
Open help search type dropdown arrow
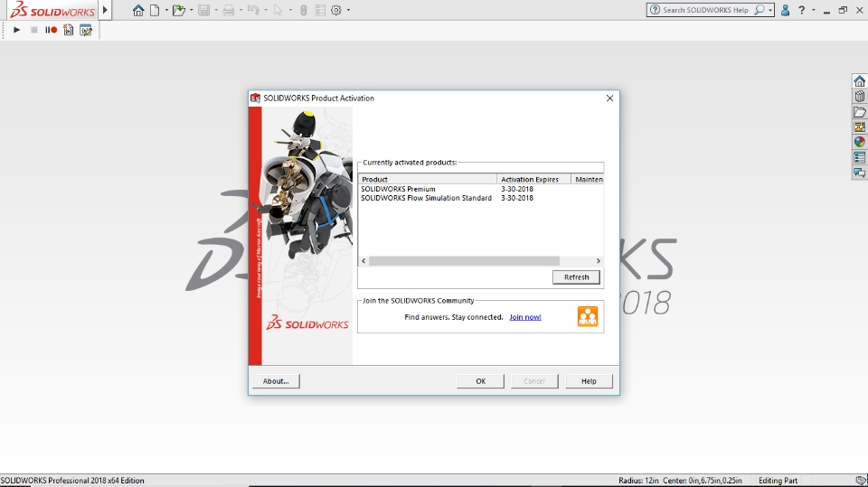(770, 10)
